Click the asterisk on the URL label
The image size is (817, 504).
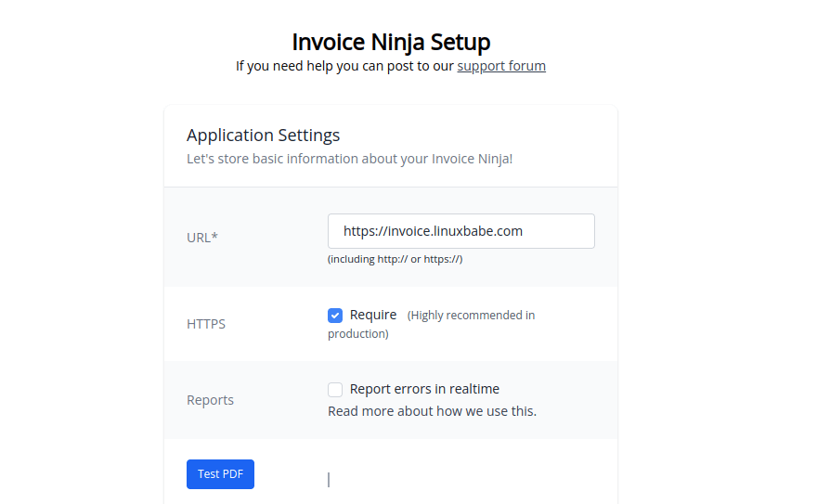pyautogui.click(x=215, y=237)
